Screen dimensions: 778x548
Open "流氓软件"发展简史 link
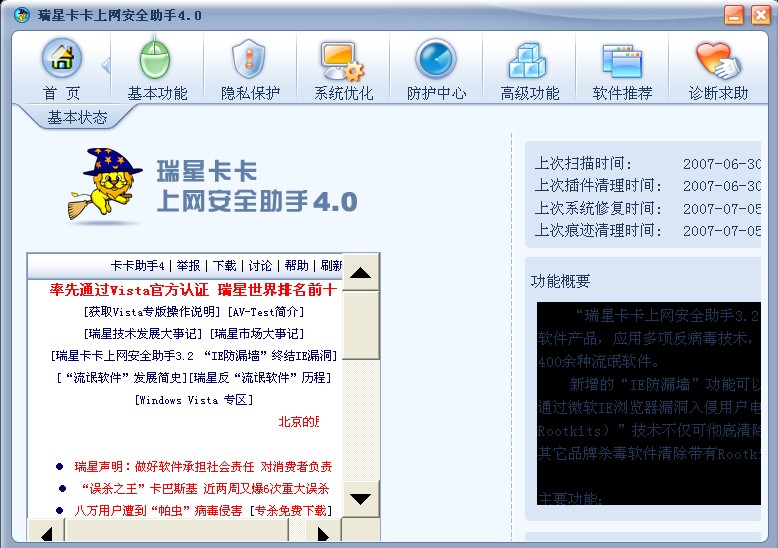pyautogui.click(x=122, y=378)
